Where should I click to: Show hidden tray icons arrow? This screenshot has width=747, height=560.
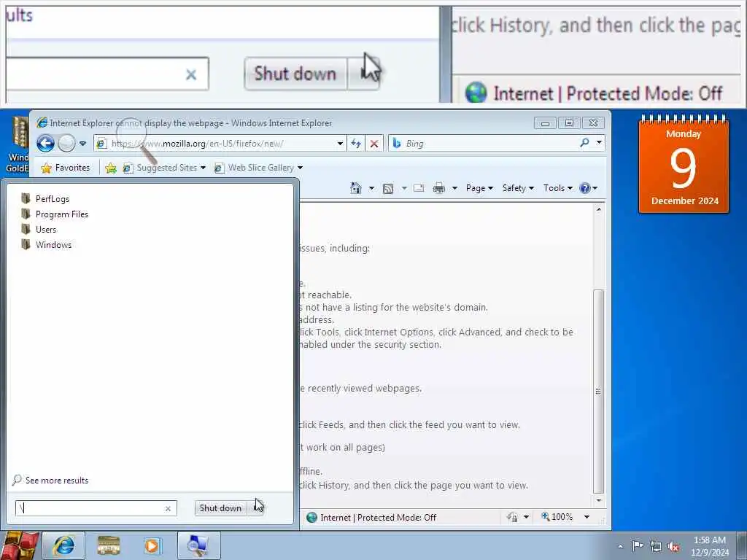(620, 546)
